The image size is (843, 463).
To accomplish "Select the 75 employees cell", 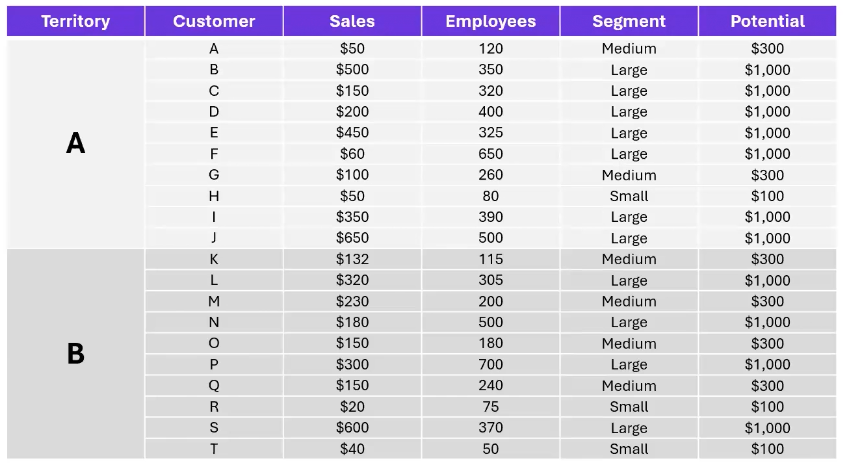I will click(490, 407).
